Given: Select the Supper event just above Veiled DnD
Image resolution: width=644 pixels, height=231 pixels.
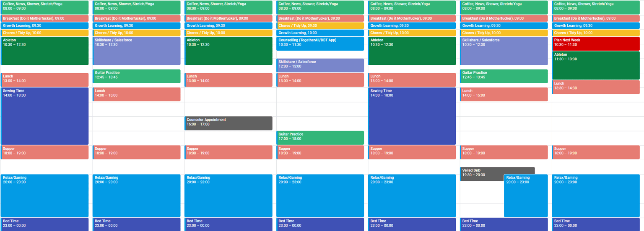Looking at the screenshot, I should coord(504,152).
